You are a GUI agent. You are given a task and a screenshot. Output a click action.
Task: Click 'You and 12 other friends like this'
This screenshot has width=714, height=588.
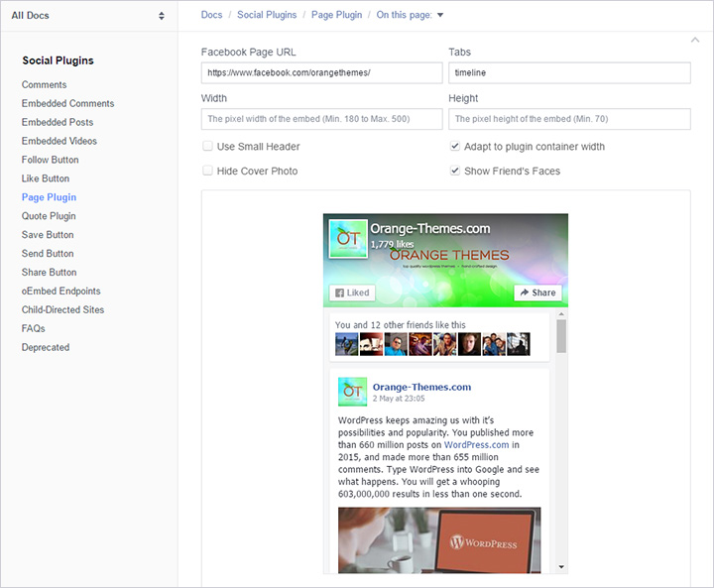point(401,325)
